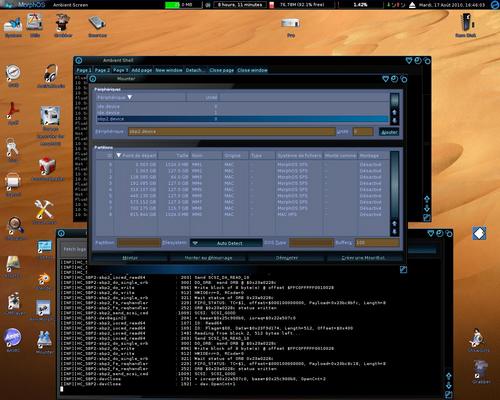Click the heart gadget in the Mounter title bar
Screen dimensions: 500x400
(x=385, y=79)
